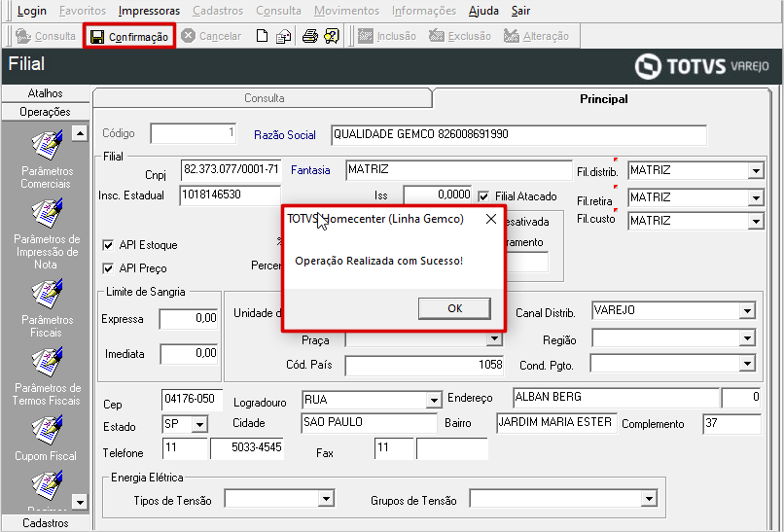Open the Sair menu
The height and width of the screenshot is (532, 784).
(520, 11)
